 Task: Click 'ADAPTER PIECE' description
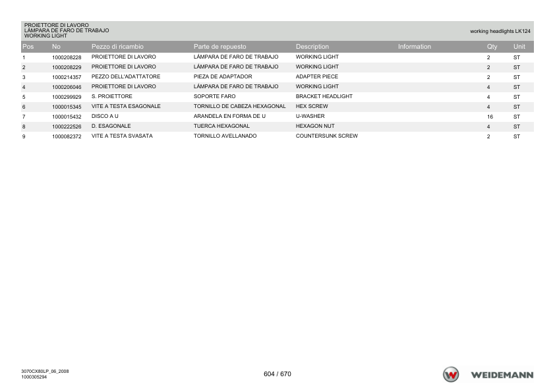pos(317,76)
